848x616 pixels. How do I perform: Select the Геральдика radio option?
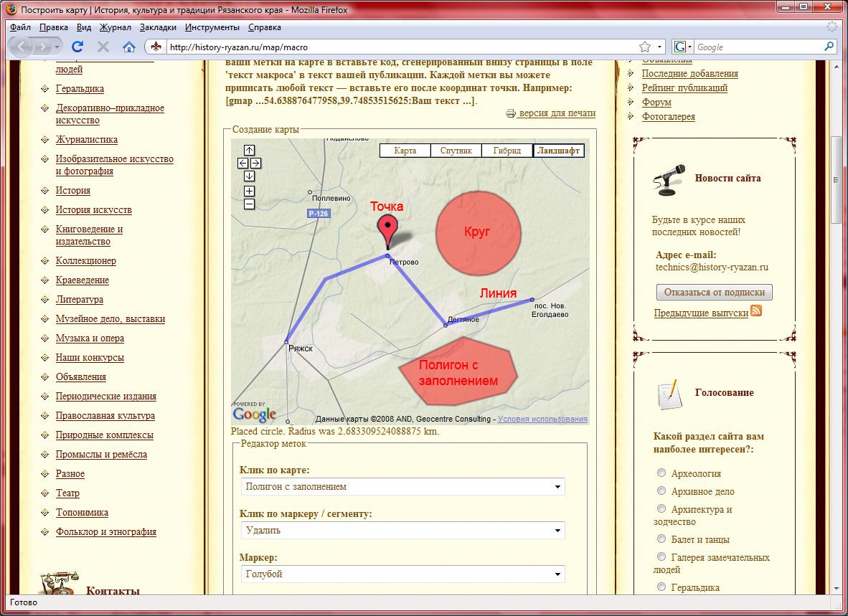(661, 587)
